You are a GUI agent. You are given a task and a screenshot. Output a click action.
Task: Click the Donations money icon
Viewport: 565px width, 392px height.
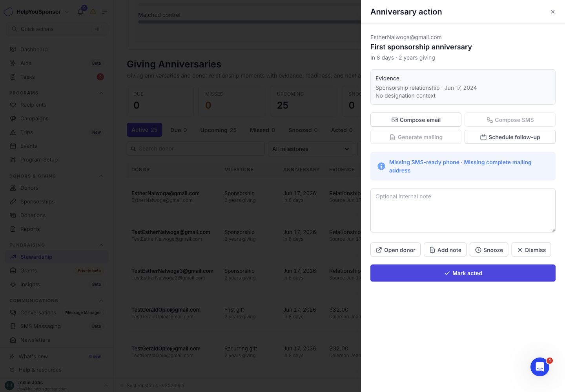tap(13, 215)
